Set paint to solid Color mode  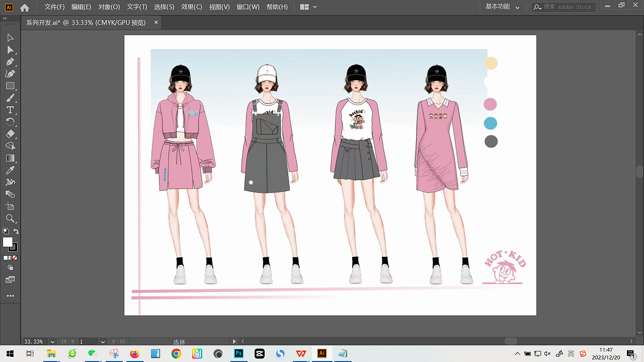point(6,257)
